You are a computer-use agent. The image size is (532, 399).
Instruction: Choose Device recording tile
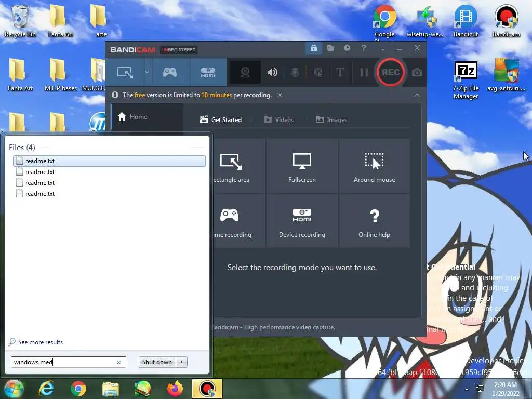302,221
